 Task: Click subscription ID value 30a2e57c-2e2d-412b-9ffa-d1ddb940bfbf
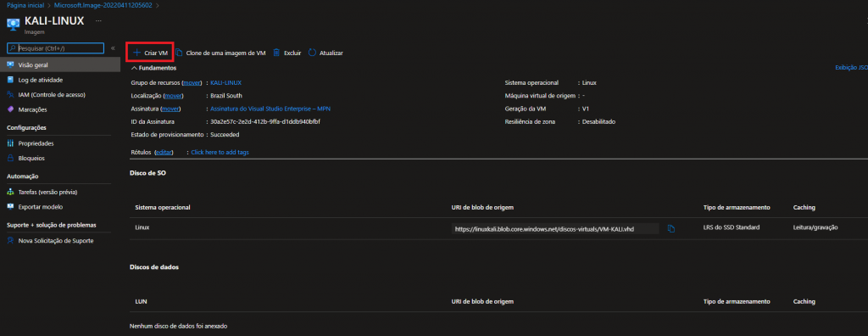pyautogui.click(x=265, y=121)
